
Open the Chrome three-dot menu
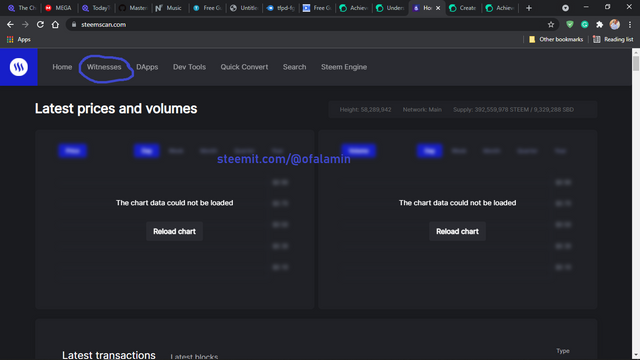point(630,24)
